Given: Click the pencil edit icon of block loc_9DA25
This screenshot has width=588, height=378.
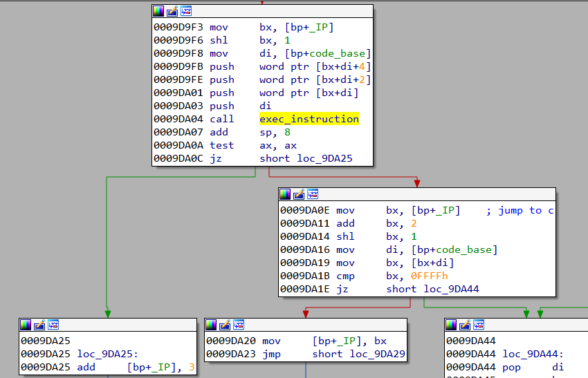Looking at the screenshot, I should [39, 325].
